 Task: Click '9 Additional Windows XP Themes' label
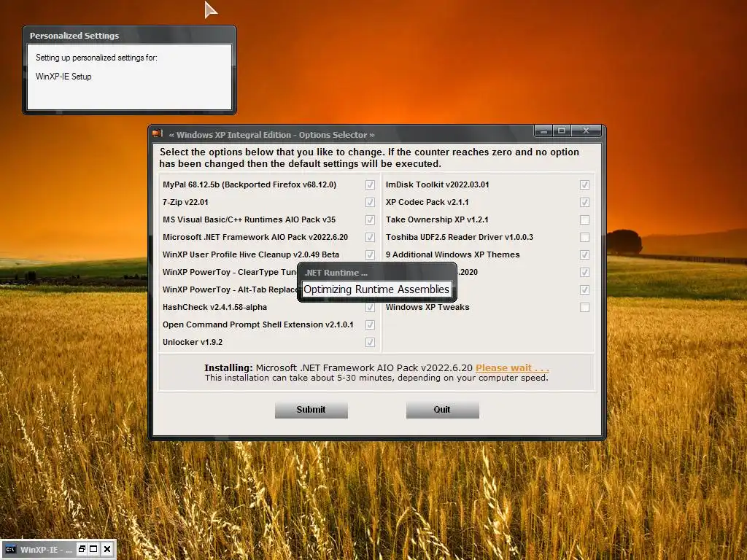point(452,254)
